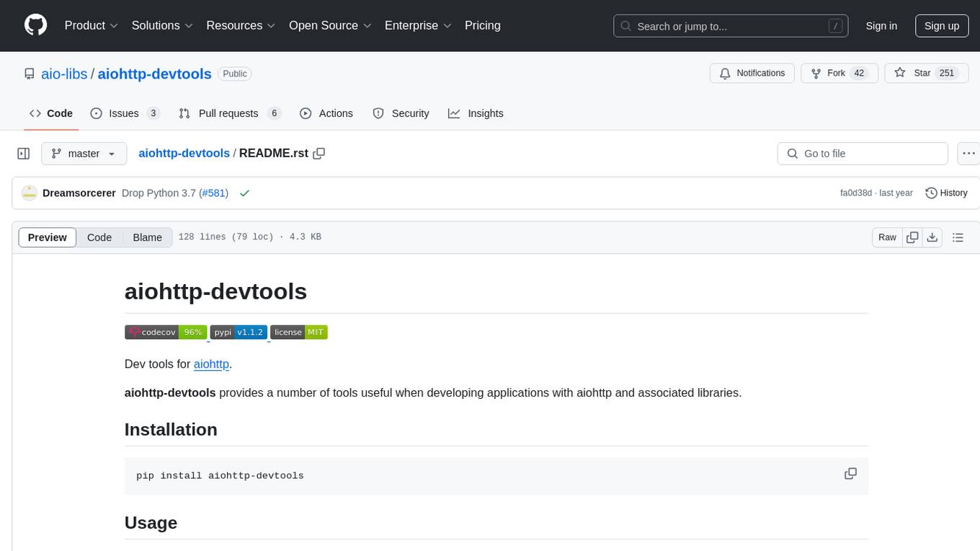Click Sign in
Screen dimensions: 980x551
pos(881,26)
